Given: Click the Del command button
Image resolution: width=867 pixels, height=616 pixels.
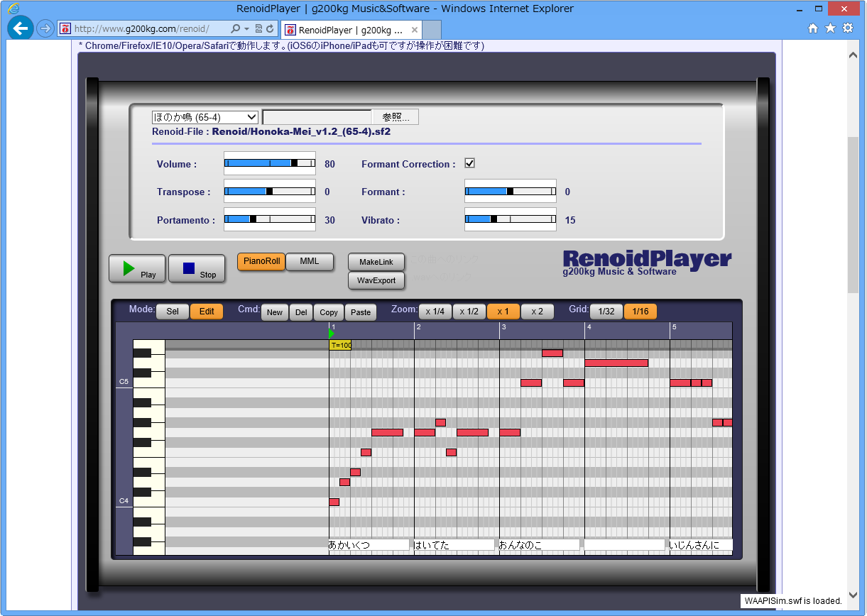Looking at the screenshot, I should coord(301,312).
